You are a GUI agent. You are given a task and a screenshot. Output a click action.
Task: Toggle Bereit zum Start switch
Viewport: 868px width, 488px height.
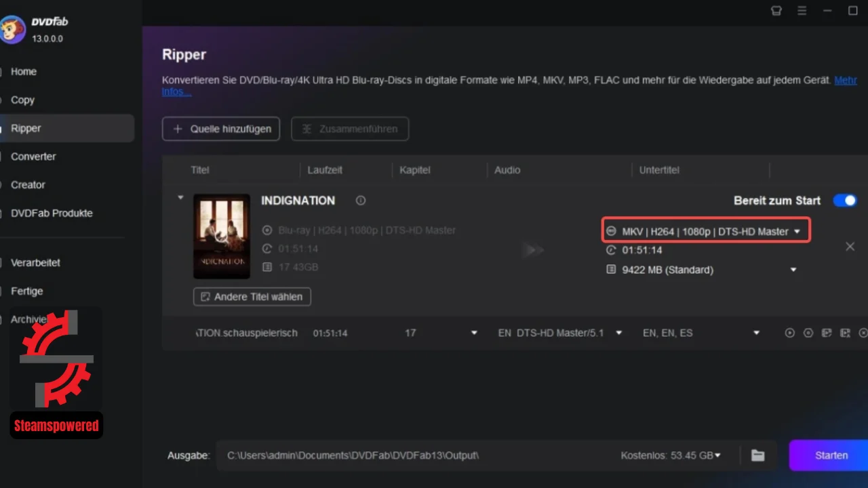coord(845,201)
